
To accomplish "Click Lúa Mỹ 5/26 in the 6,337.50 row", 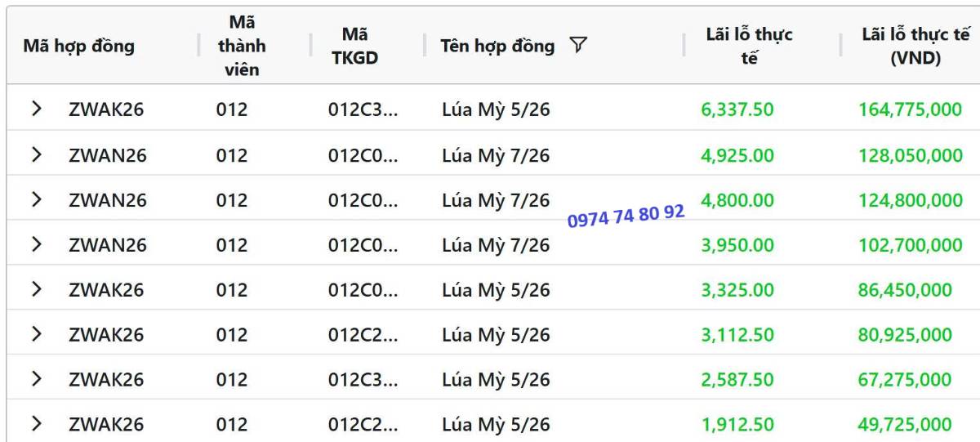I will (x=496, y=109).
